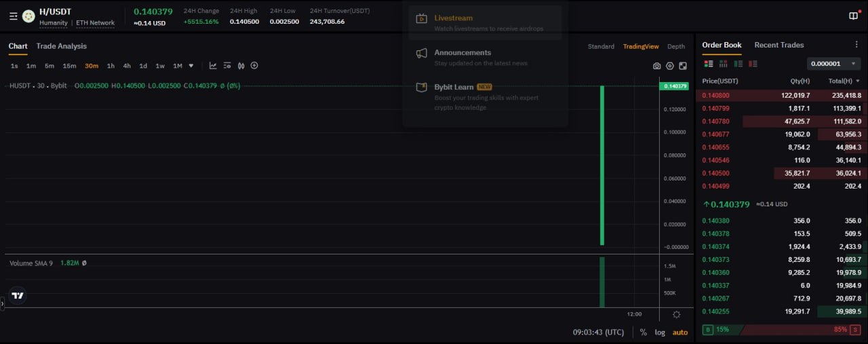Take chart snapshot with camera icon

[x=656, y=66]
